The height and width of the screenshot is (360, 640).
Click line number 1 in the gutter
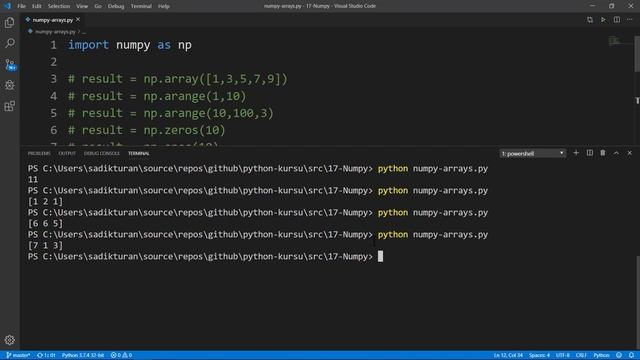click(x=53, y=45)
